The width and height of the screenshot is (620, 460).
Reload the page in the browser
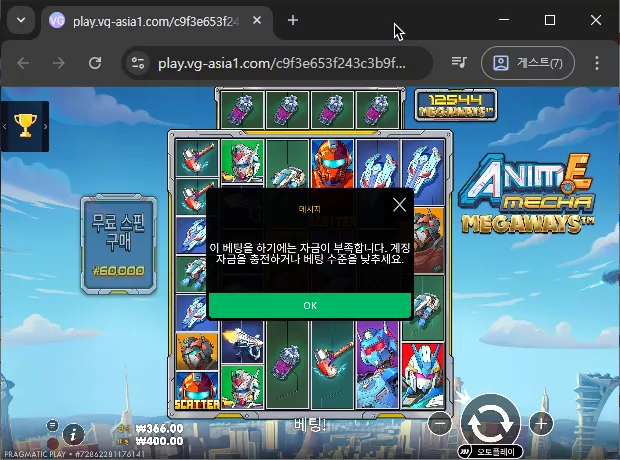point(95,63)
